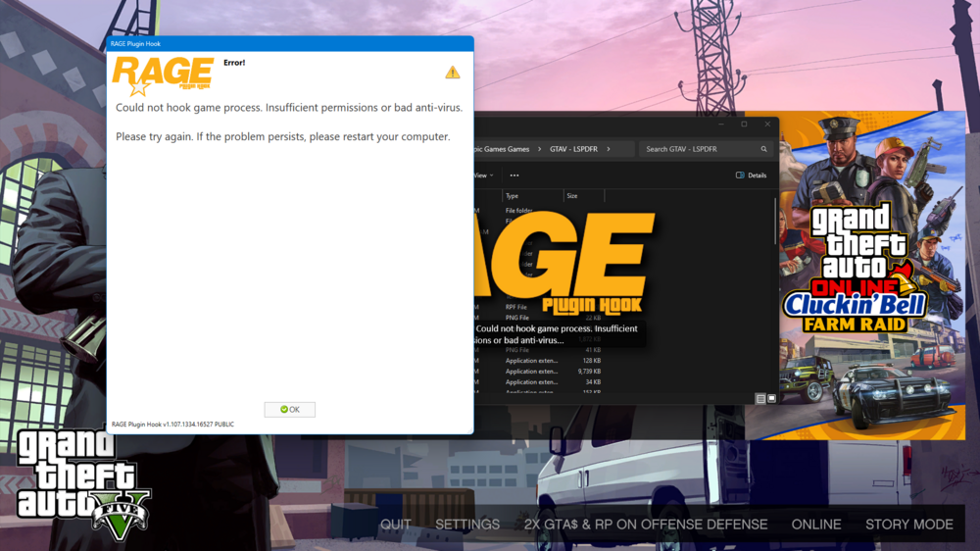Choose ONLINE in the GTA menu
Screen dimensions: 980x551
[x=816, y=525]
